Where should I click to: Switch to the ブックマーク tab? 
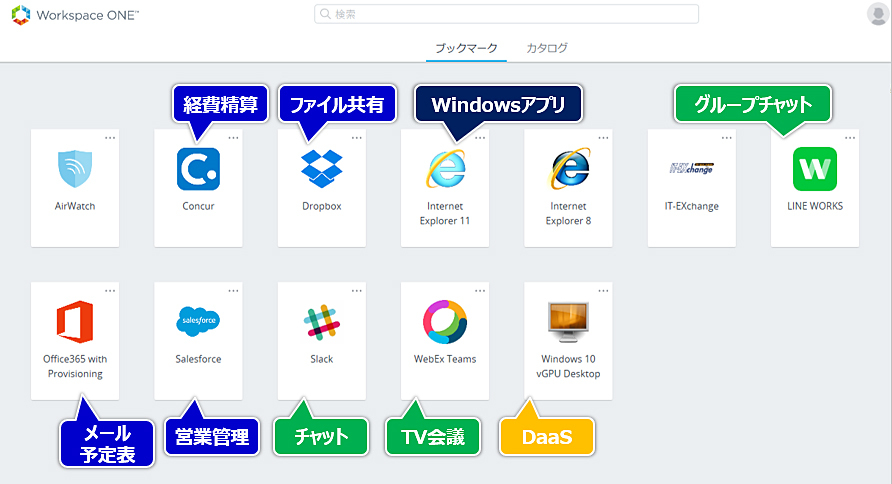[x=466, y=48]
